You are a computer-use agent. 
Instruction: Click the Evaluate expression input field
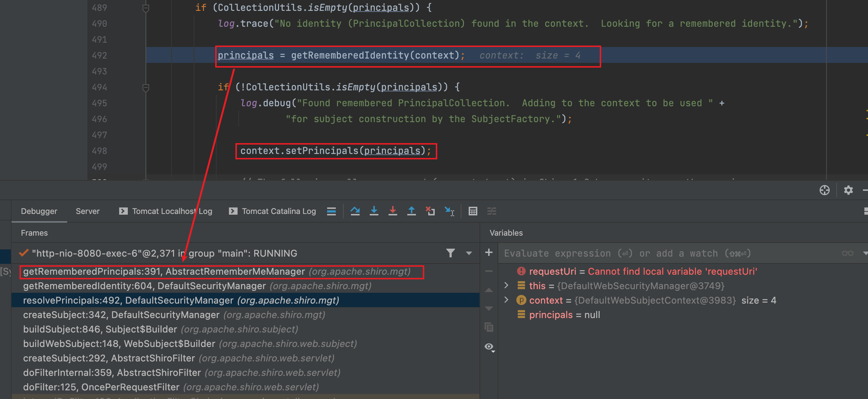[x=668, y=253]
